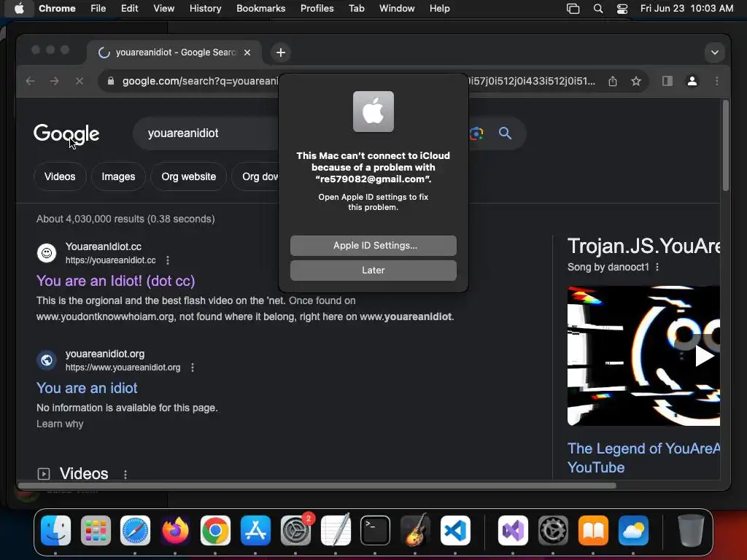
Task: Open the Books app from the Dock
Action: tap(593, 530)
